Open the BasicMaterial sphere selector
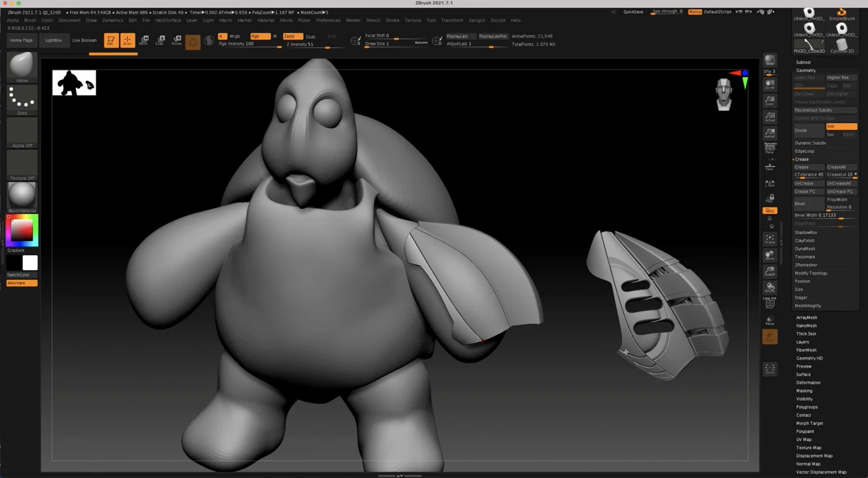The width and height of the screenshot is (868, 478). 22,197
